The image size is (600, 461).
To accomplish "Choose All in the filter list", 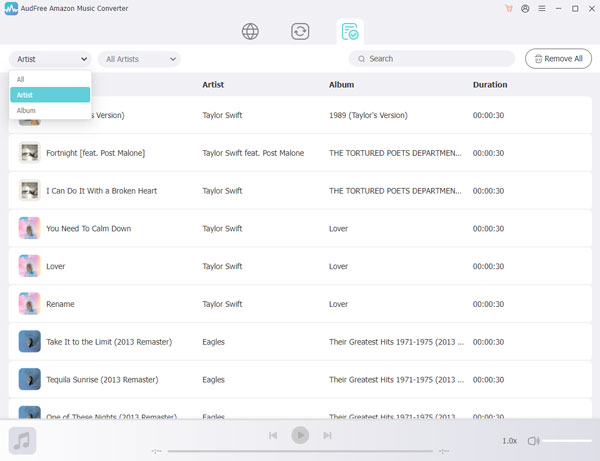I will tap(50, 79).
